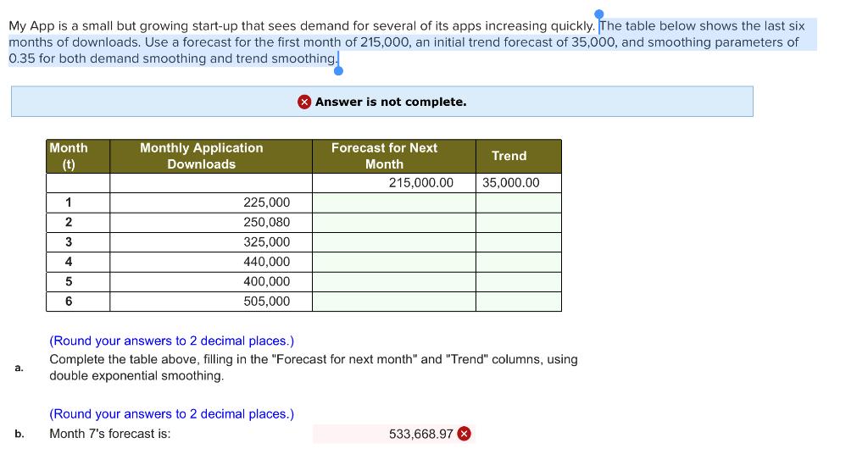Select the Trend cell for month 6
868x471 pixels.
coord(519,302)
